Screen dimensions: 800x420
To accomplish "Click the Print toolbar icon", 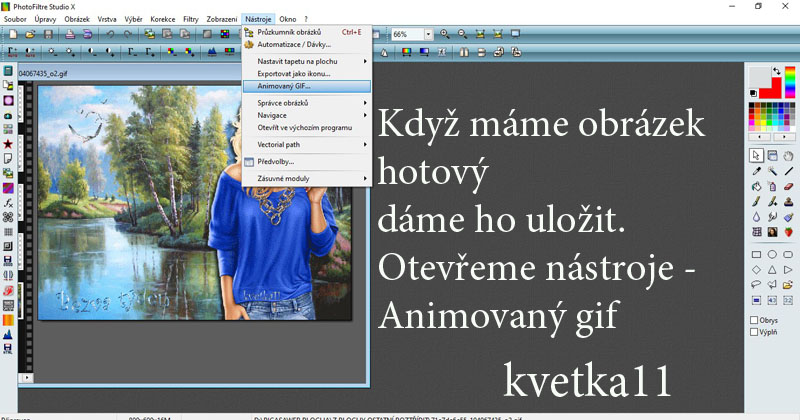I will (x=70, y=34).
